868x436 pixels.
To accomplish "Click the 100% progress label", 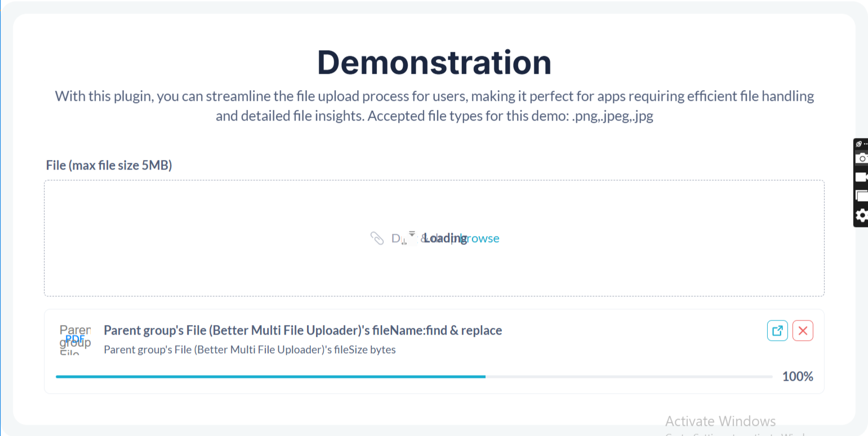I will click(x=798, y=376).
